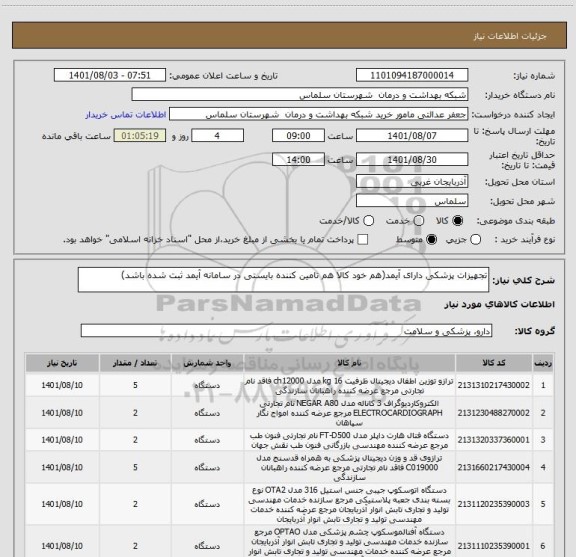The image size is (576, 557).
Task: Click the public announcement date field 1401/08/03 - 07:51
Action: pos(110,75)
